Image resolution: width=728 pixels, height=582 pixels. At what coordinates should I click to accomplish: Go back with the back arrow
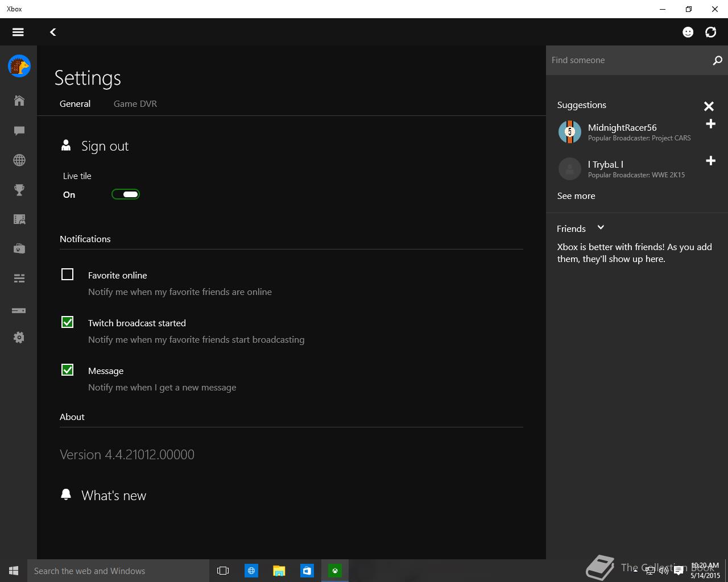pyautogui.click(x=53, y=32)
